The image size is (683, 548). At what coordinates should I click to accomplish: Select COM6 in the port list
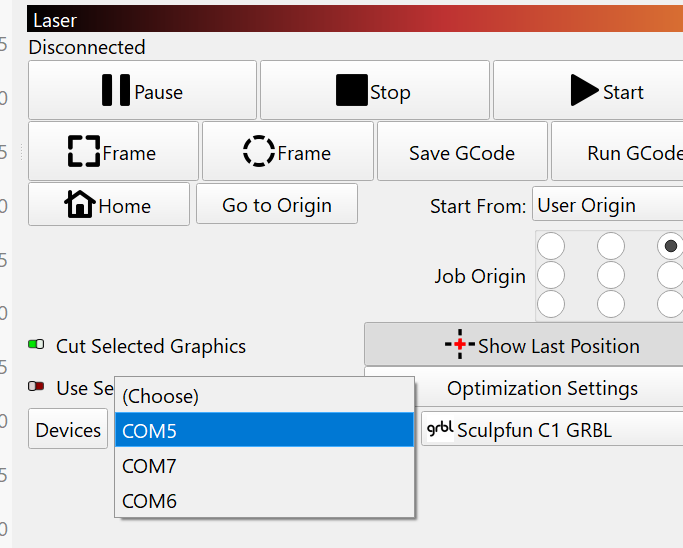point(264,500)
